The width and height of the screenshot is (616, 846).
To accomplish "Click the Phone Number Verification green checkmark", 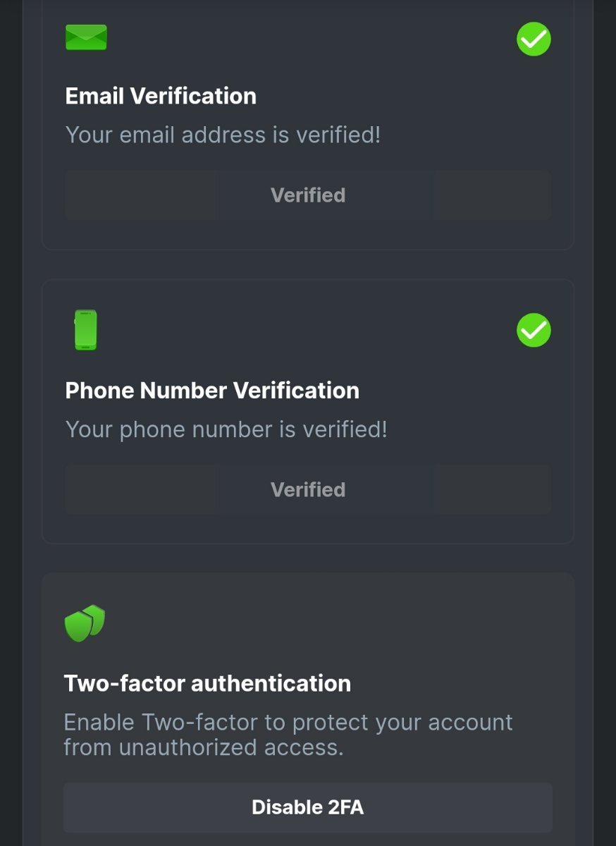I will [x=534, y=331].
